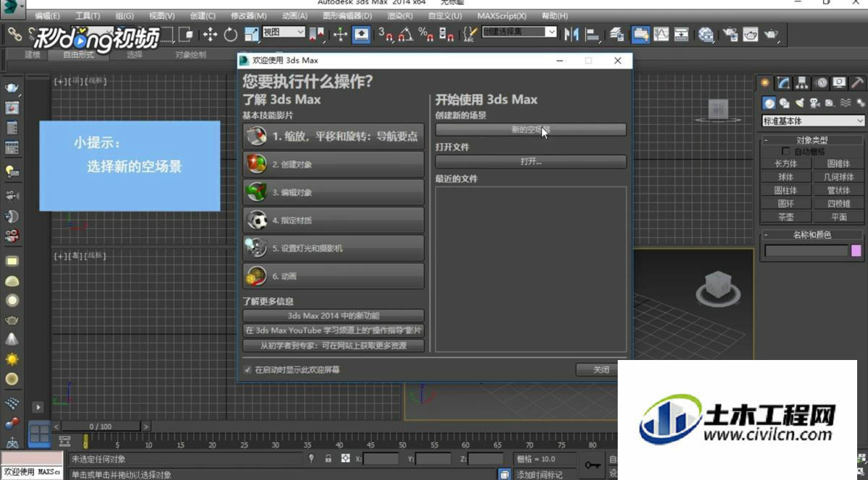Image resolution: width=868 pixels, height=480 pixels.
Task: Open the Render Setup icon
Action: coord(731,34)
